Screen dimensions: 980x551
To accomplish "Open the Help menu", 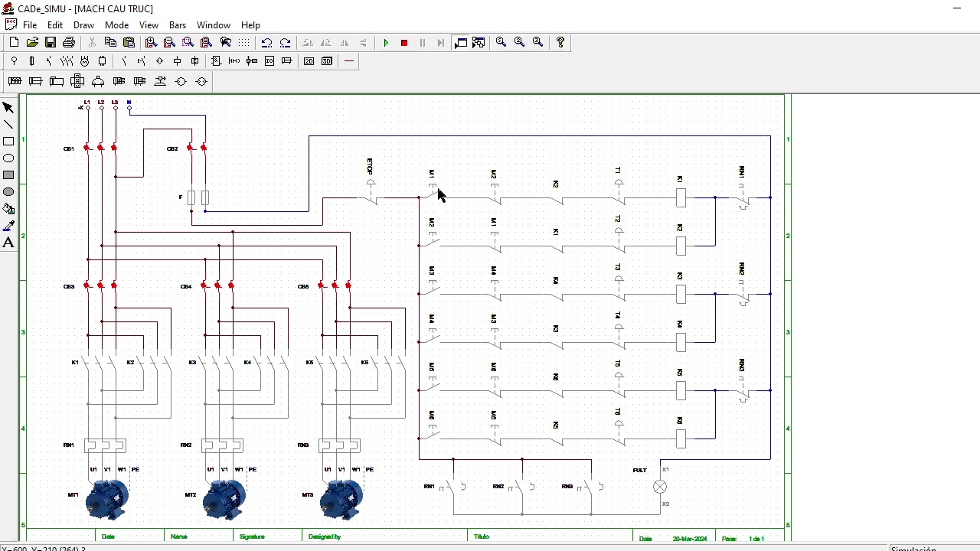I will 250,25.
